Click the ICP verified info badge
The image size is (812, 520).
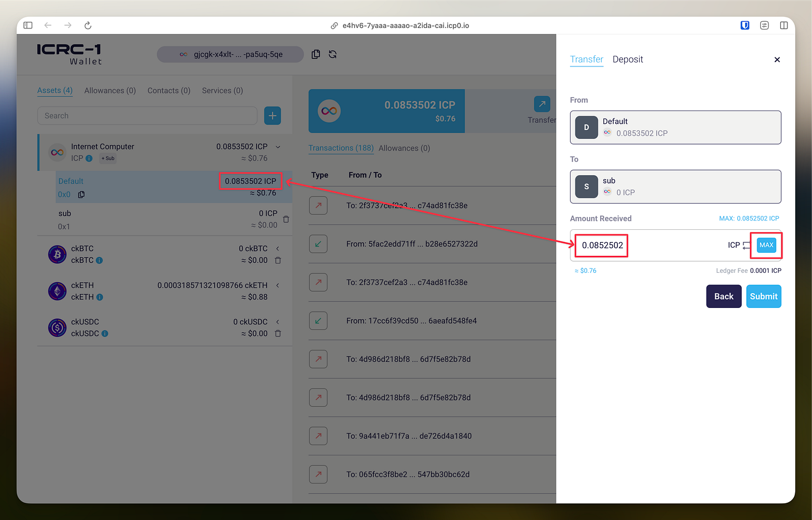click(x=89, y=158)
